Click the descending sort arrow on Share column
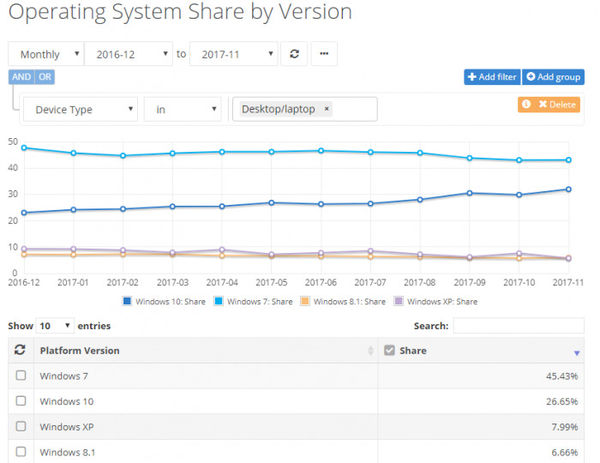This screenshot has height=463, width=600. 576,353
